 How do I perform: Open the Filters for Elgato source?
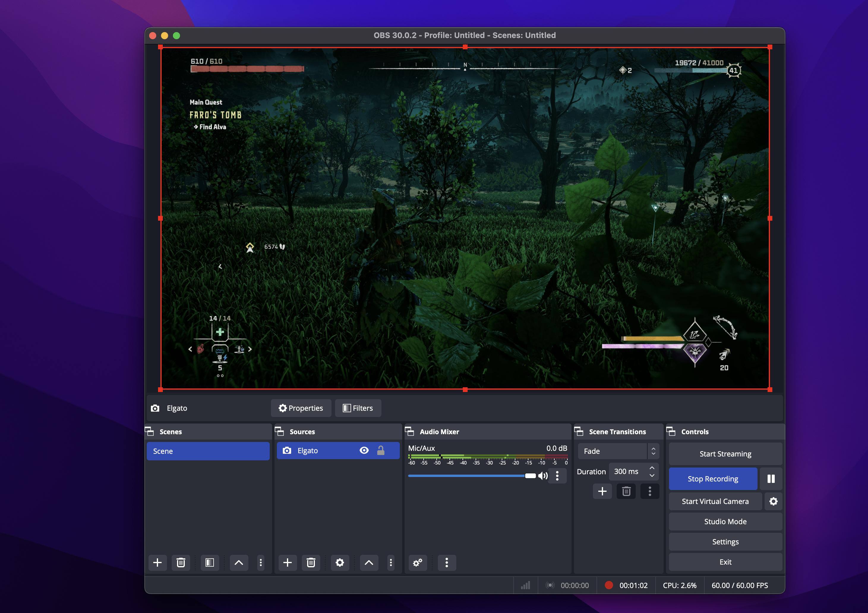pos(358,408)
